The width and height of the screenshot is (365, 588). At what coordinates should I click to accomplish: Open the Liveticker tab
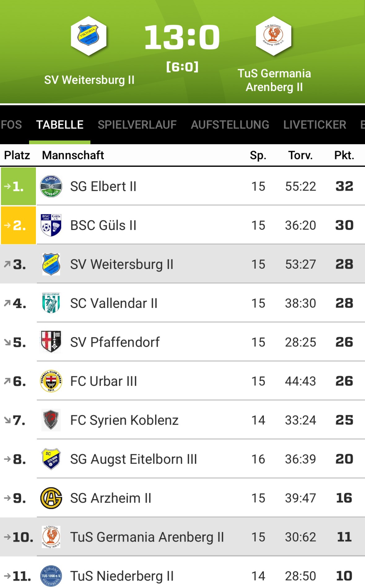click(315, 125)
